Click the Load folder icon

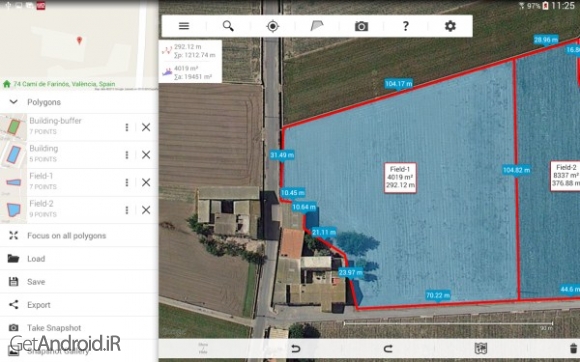click(x=14, y=258)
